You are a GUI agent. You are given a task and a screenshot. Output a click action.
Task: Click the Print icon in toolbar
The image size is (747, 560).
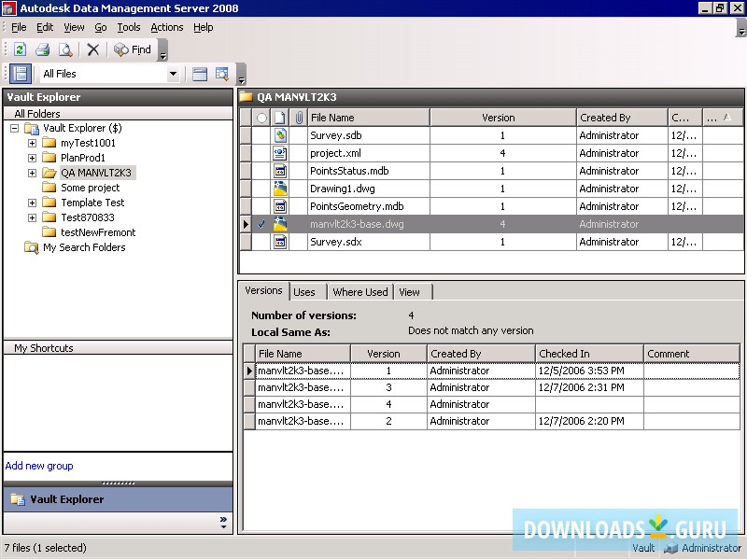[x=43, y=49]
